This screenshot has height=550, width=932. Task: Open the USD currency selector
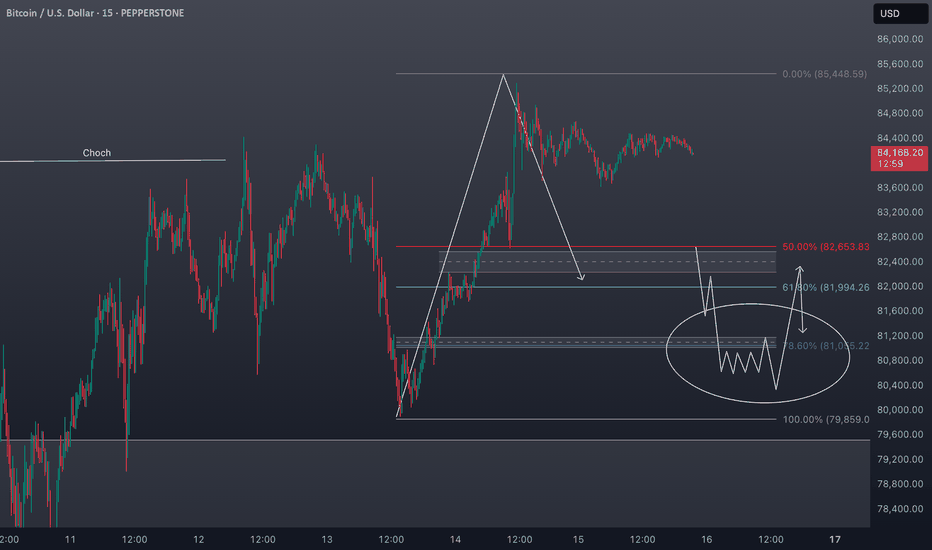click(900, 14)
